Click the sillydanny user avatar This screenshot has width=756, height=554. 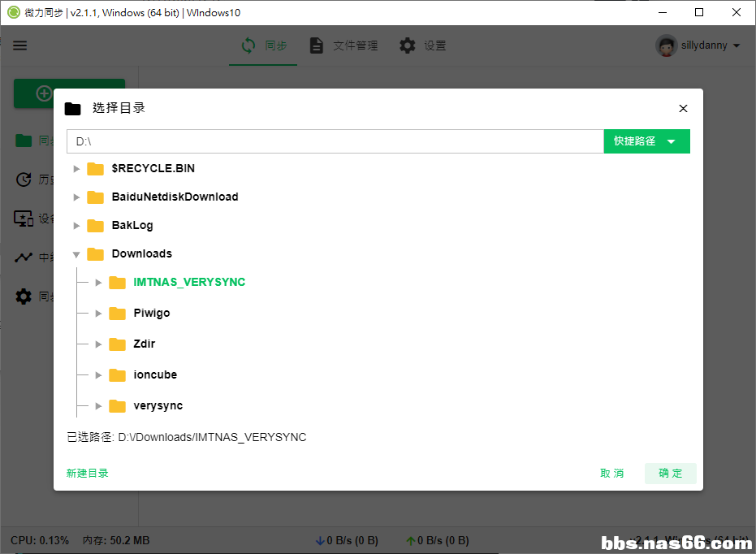pos(667,45)
